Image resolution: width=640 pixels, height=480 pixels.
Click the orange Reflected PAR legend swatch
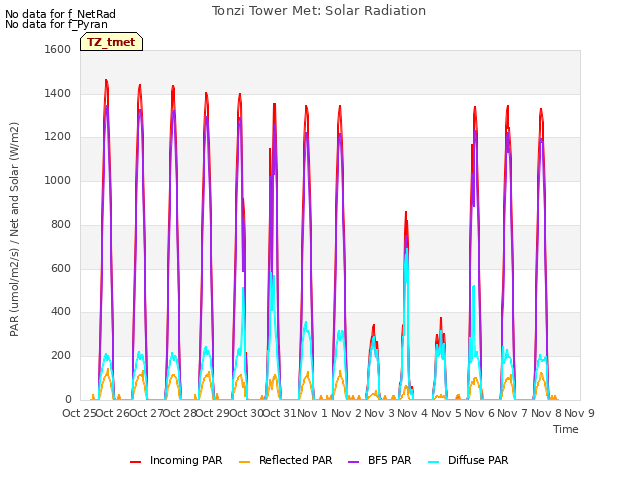[x=244, y=462]
